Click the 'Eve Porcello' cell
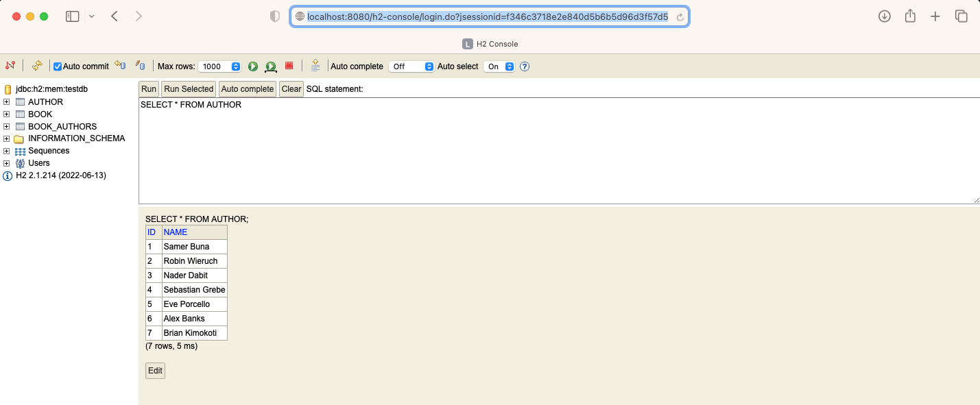 [195, 304]
